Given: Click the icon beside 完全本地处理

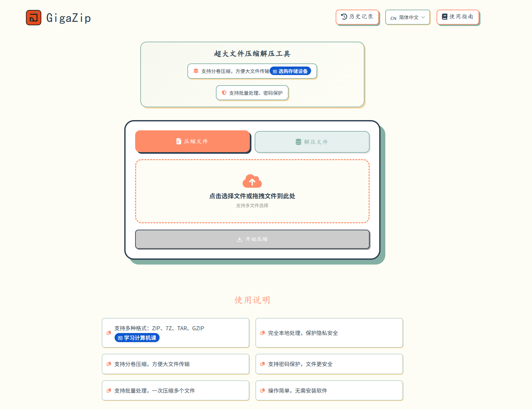Looking at the screenshot, I should tap(263, 333).
